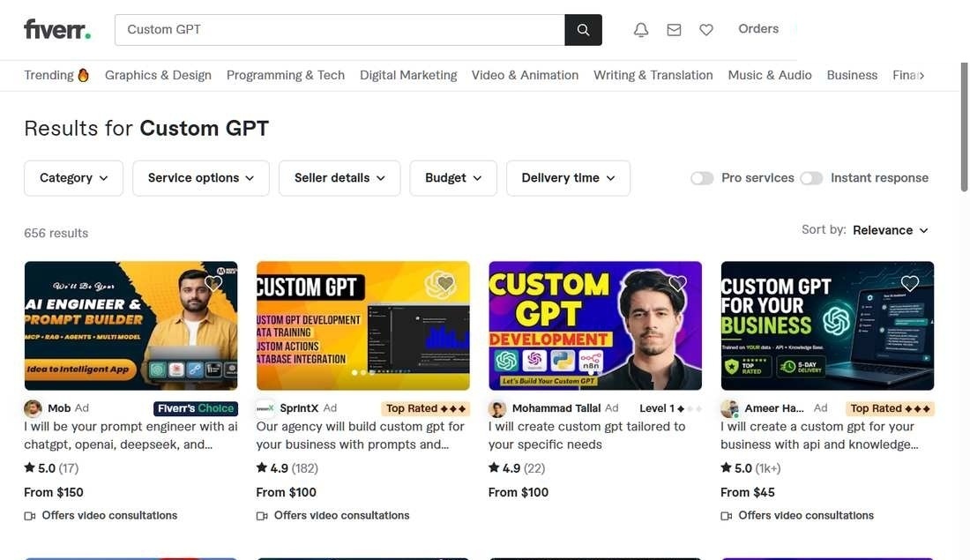Image resolution: width=970 pixels, height=560 pixels.
Task: Click the 5.0 (1k+) star rating
Action: (750, 467)
